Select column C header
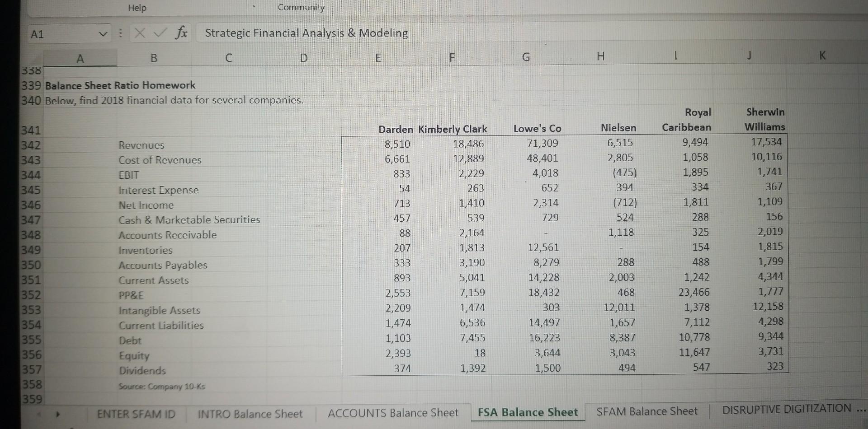This screenshot has height=429, width=868. point(229,58)
